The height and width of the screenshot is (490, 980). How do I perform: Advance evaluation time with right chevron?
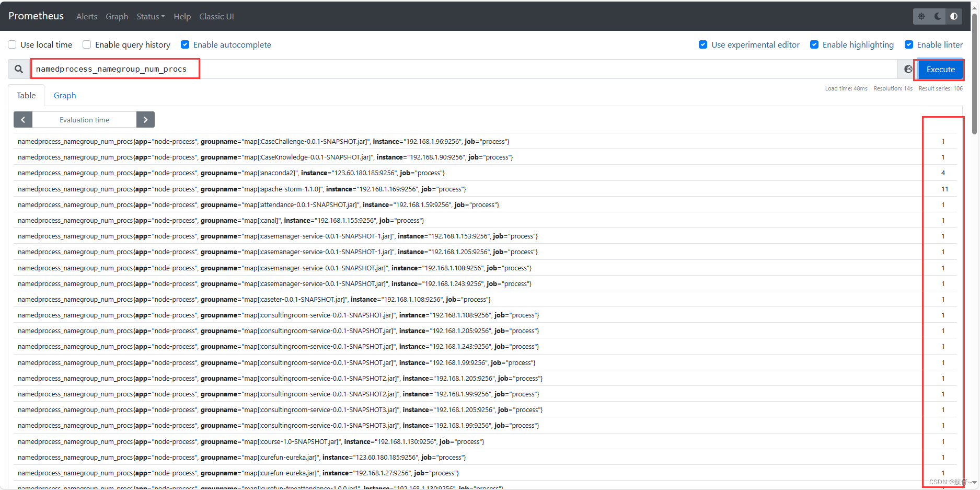[145, 119]
